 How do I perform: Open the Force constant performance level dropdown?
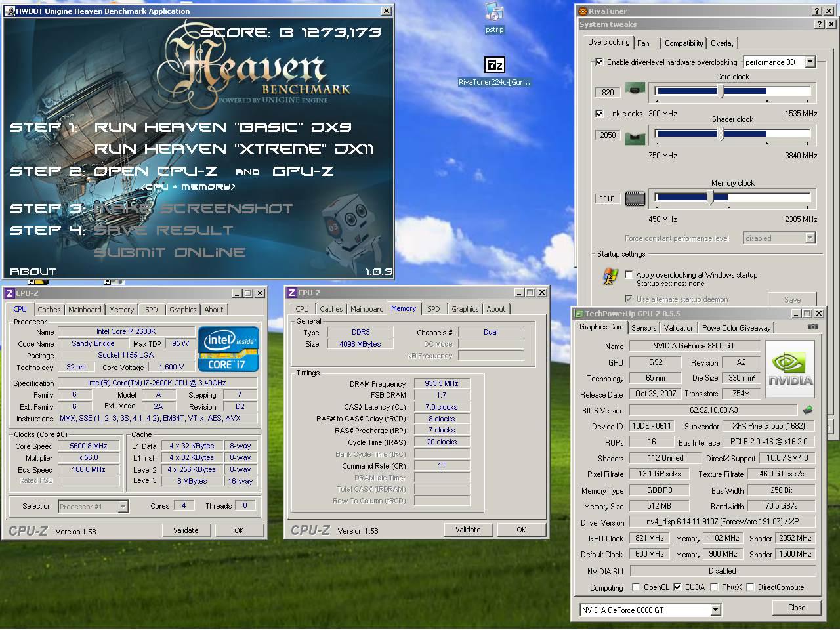coord(810,238)
